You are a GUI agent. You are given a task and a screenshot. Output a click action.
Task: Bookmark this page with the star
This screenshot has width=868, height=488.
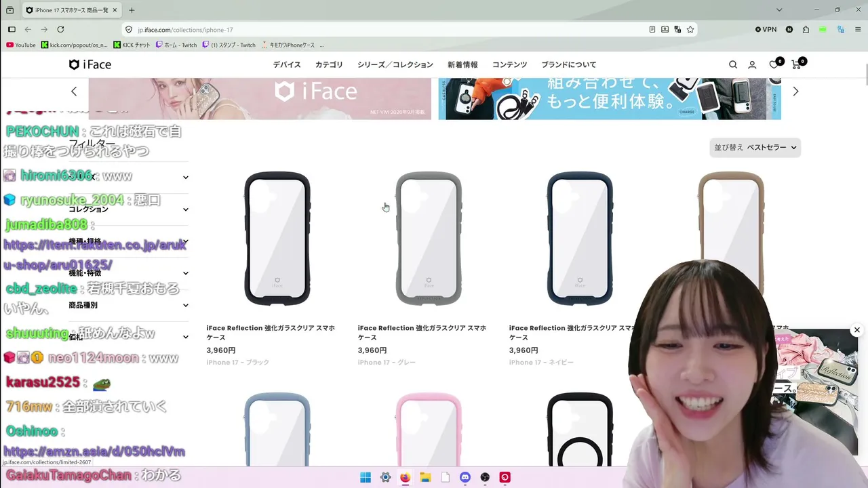pos(690,30)
